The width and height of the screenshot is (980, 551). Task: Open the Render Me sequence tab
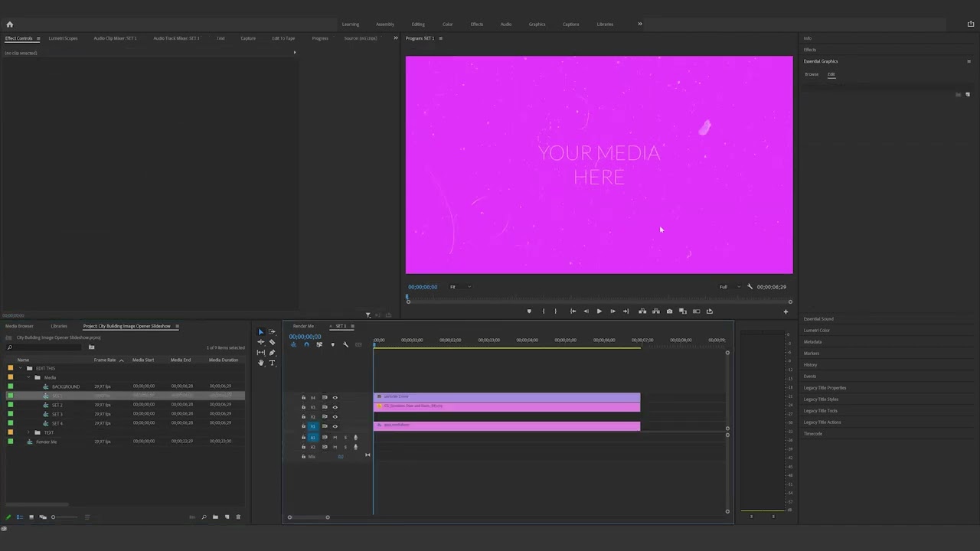point(303,326)
